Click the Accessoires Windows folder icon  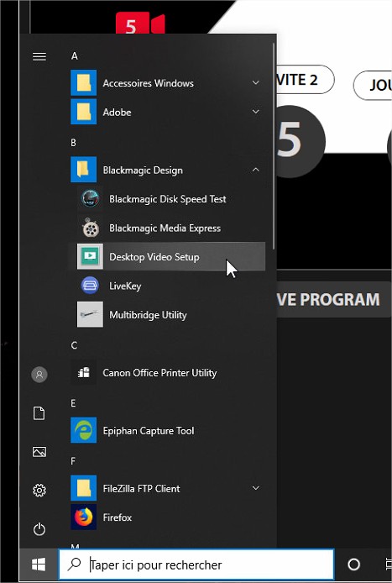coord(84,83)
